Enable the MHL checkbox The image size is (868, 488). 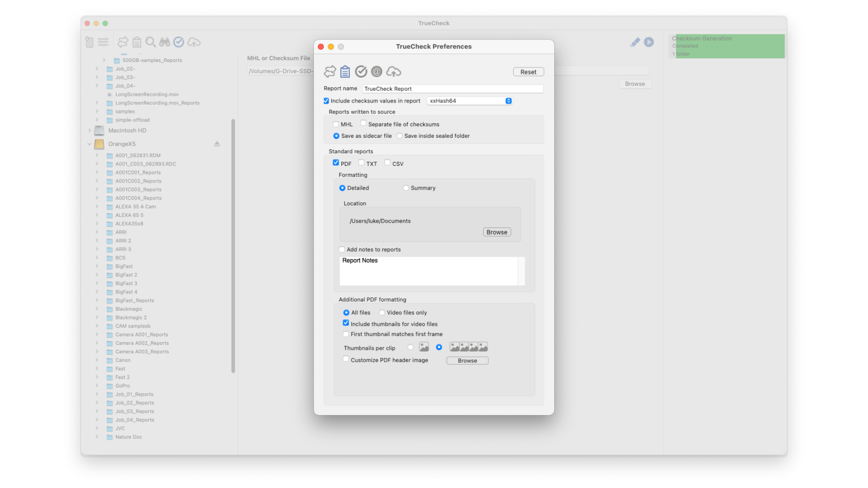click(x=335, y=124)
